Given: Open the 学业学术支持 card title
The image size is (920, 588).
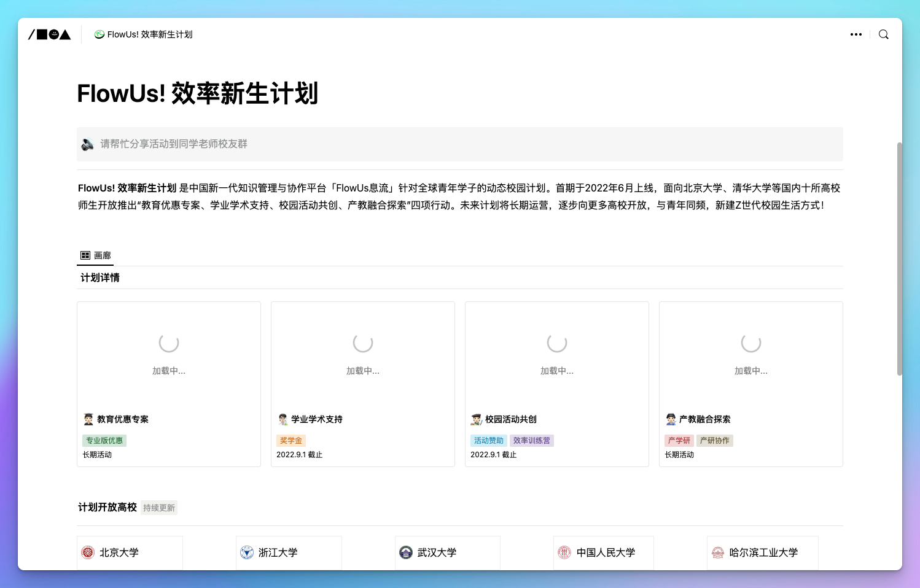Looking at the screenshot, I should click(317, 419).
